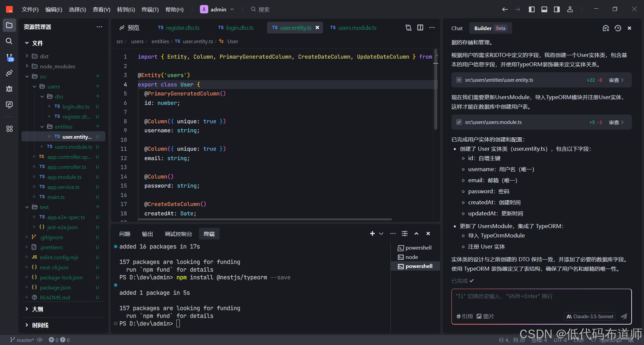
Task: Close the user.entity.ts editor tab
Action: (317, 27)
